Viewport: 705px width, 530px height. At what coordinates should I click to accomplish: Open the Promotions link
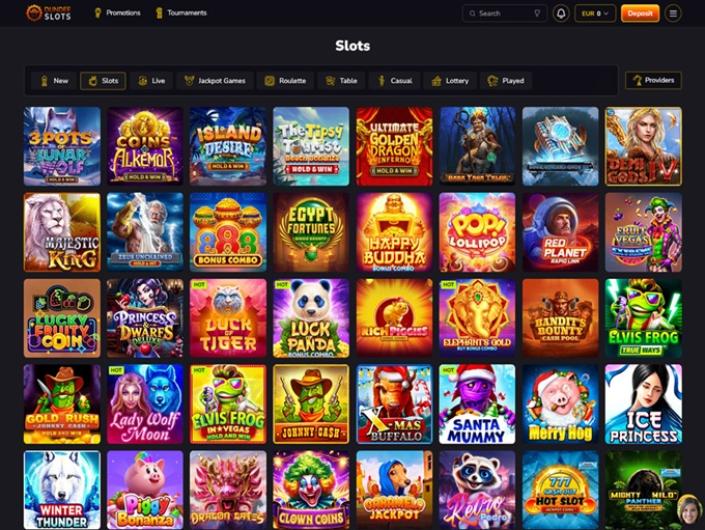coord(117,13)
